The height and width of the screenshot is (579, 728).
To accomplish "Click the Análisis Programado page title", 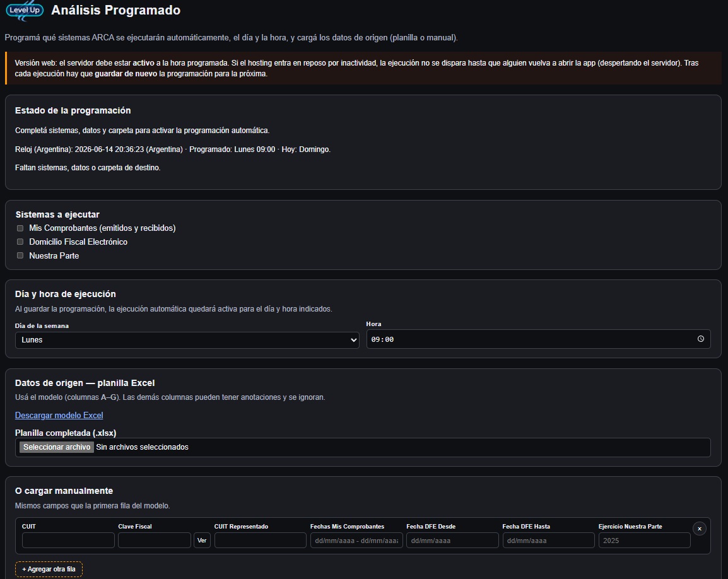I will point(115,10).
